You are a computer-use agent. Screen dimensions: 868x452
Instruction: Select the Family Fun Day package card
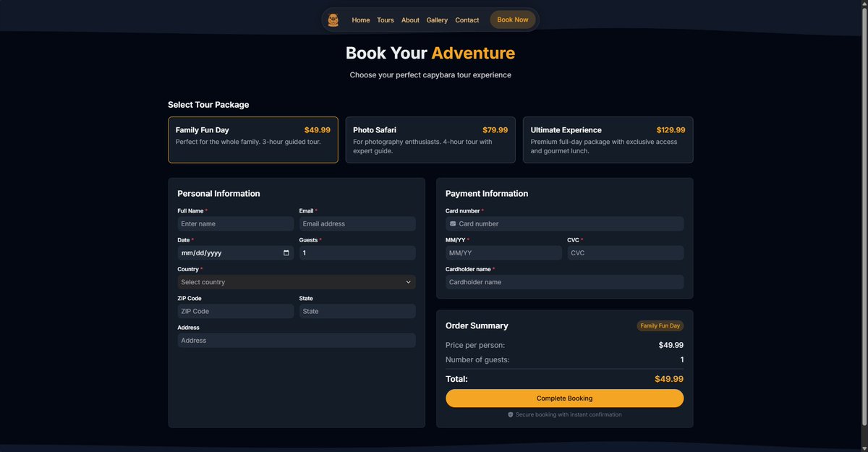(253, 140)
